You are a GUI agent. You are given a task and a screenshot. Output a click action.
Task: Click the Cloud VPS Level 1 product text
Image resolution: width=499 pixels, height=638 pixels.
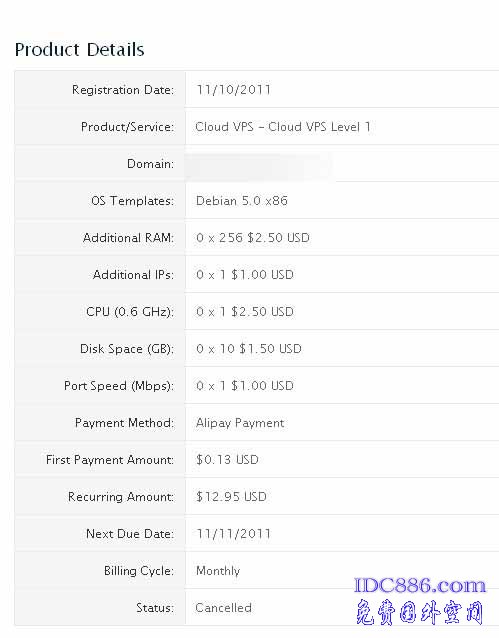pyautogui.click(x=283, y=127)
